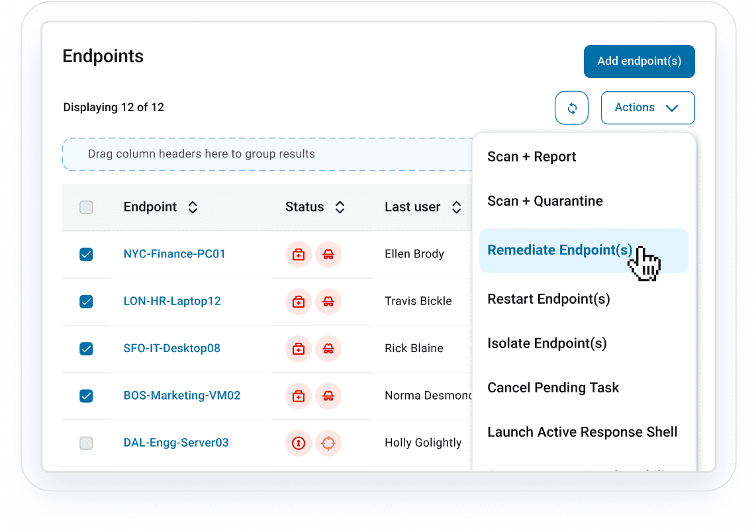Viewport: 756px width, 532px height.
Task: Click the medical kit status icon for NYC-Finance-PC01
Action: (299, 254)
